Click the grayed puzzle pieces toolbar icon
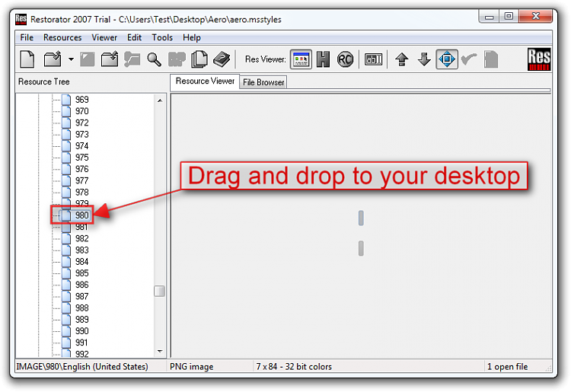Viewport: 571px width, 392px height. point(177,59)
